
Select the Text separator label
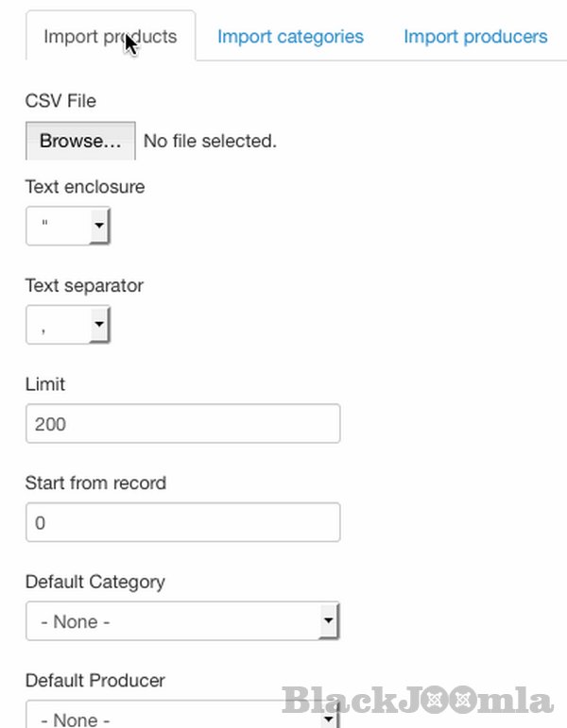84,285
